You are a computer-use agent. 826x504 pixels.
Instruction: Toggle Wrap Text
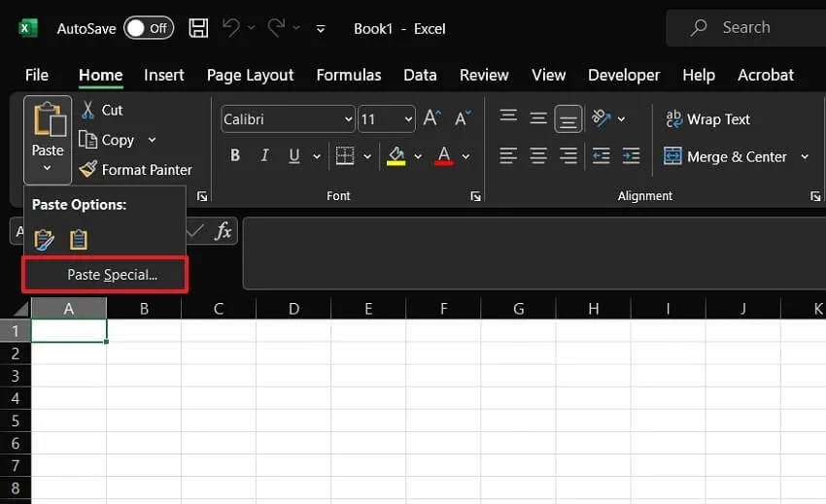[x=707, y=119]
